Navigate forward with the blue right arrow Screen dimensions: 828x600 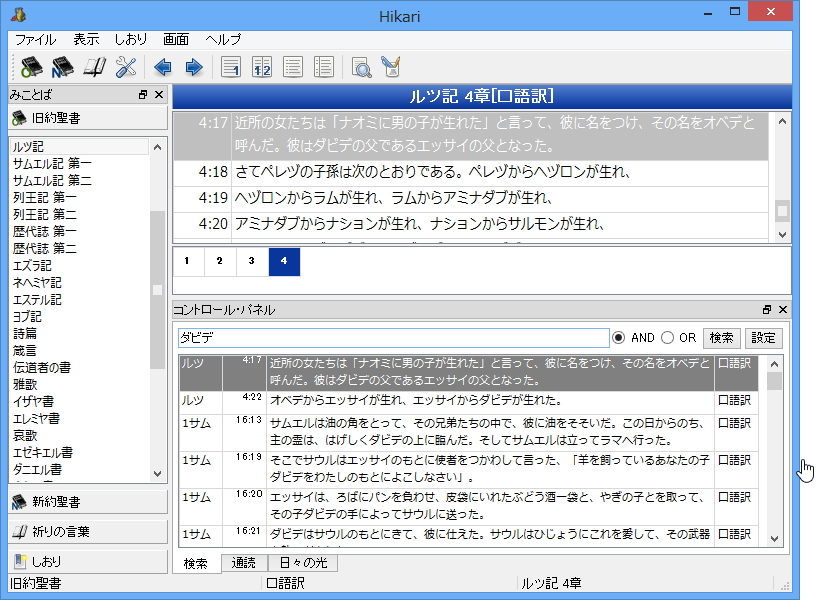point(196,67)
